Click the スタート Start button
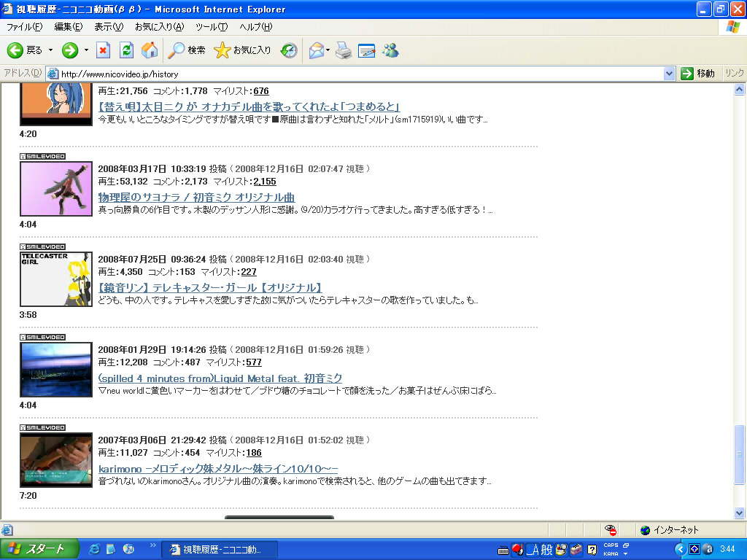This screenshot has height=560, width=747. 39,550
